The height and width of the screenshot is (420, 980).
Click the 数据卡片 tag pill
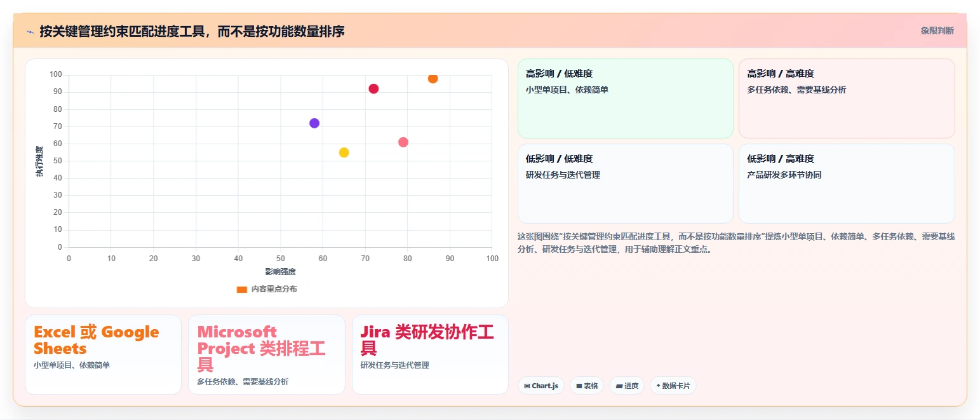(x=673, y=386)
